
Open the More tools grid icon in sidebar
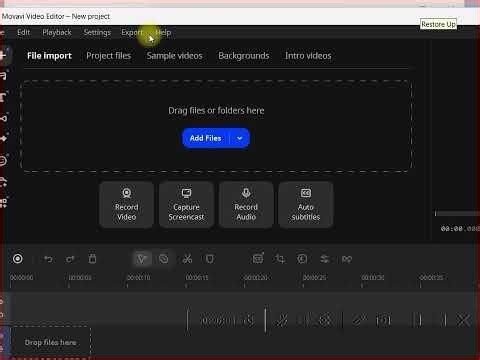(x=3, y=203)
